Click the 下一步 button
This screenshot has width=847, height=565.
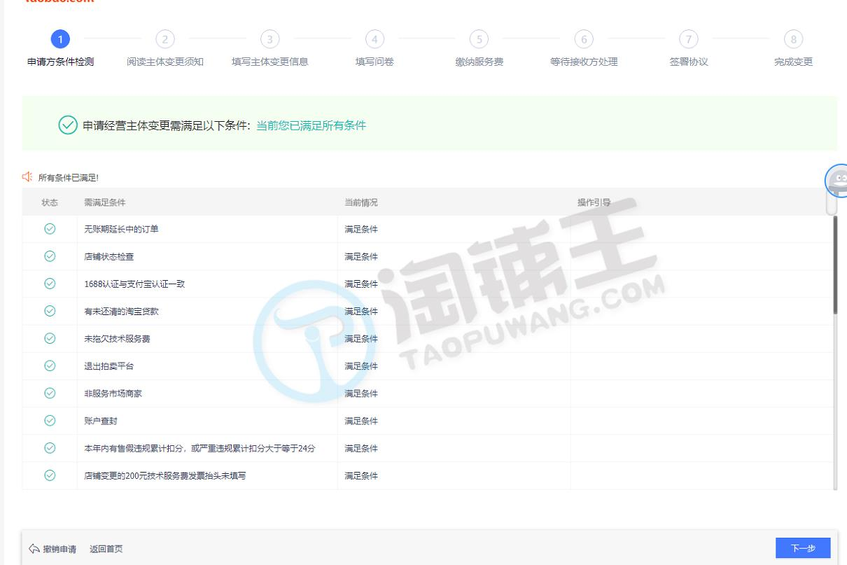tap(803, 548)
